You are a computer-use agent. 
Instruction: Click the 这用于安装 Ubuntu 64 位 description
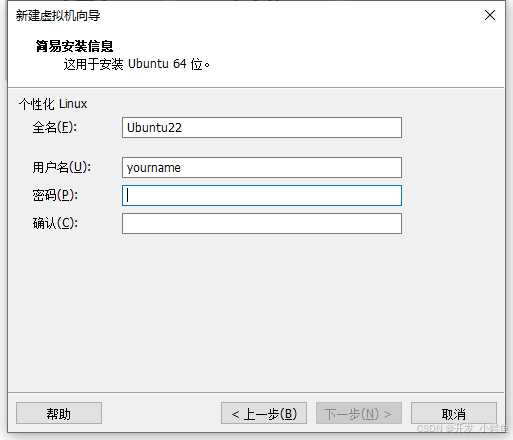[137, 64]
